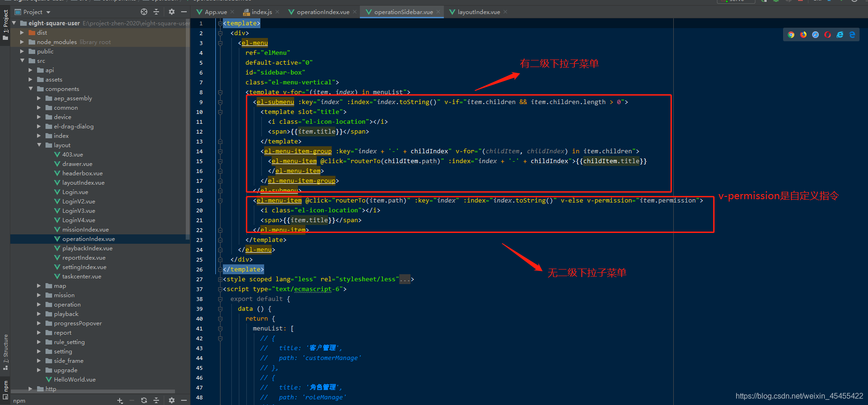Place cursor on el-menu tag at line 3
This screenshot has width=868, height=405.
point(255,43)
